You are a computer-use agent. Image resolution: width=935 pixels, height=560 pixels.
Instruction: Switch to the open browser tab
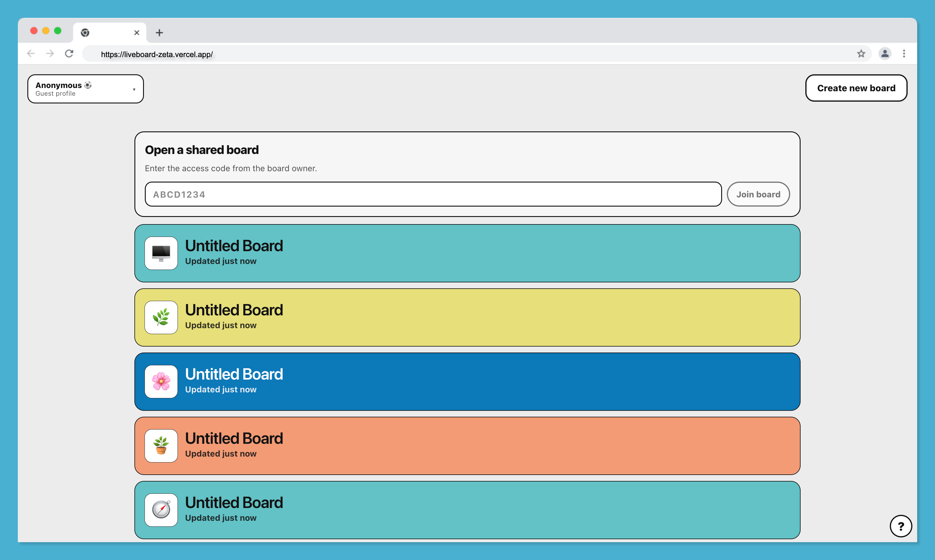coord(106,33)
